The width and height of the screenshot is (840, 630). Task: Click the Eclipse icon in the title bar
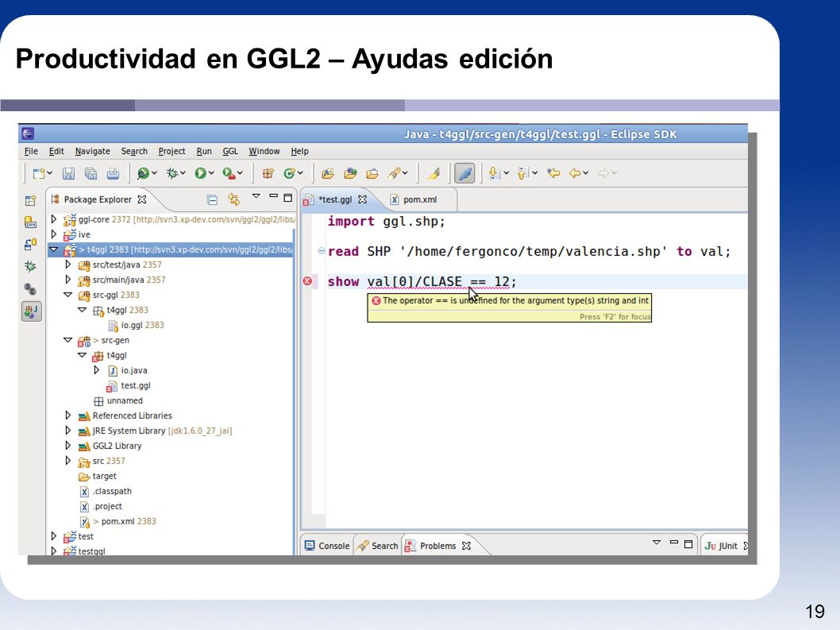pos(29,133)
